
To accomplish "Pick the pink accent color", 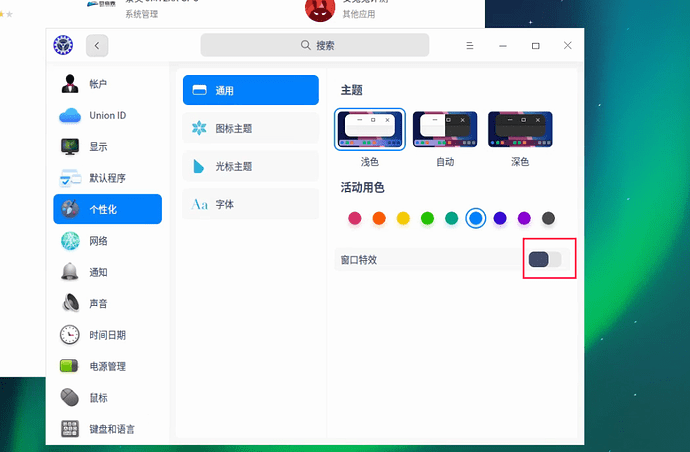I will (x=355, y=218).
